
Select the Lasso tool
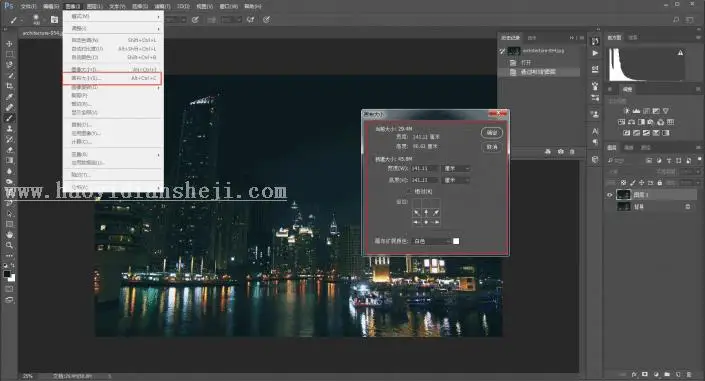coord(9,65)
